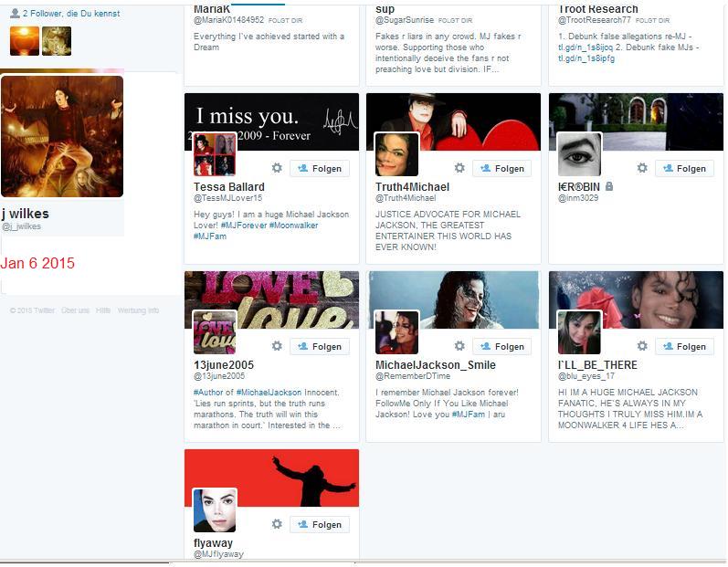728x567 pixels.
Task: Open Tessa Ballard profile avatar
Action: (x=215, y=154)
